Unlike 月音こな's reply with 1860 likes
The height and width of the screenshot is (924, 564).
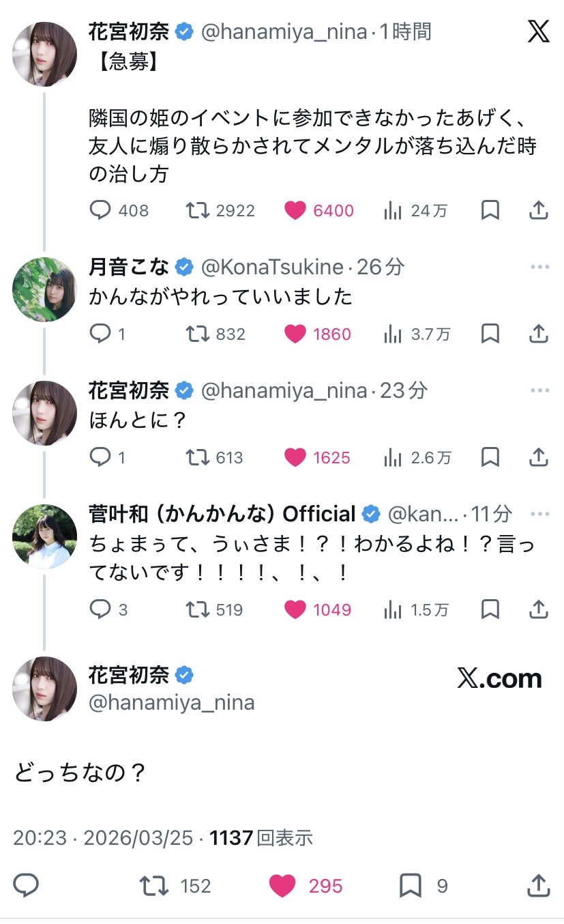tap(295, 334)
